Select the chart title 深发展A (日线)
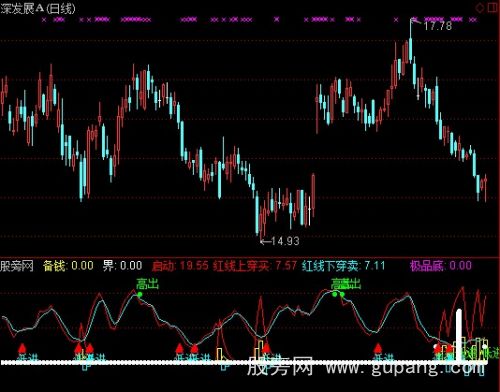This screenshot has height=392, width=500. 38,8
